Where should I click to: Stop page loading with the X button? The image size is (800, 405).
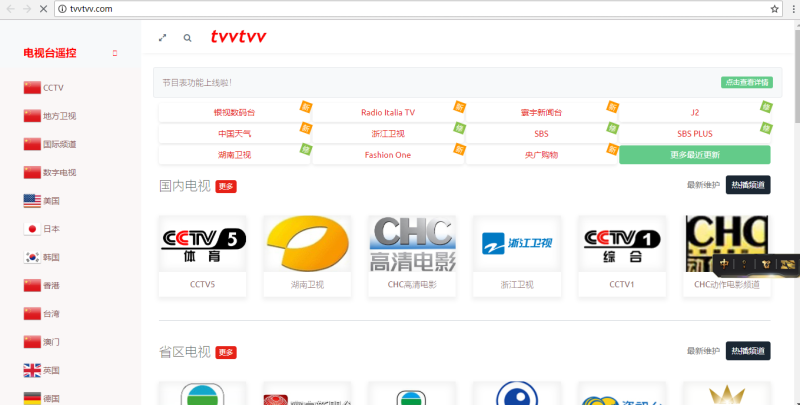pos(40,8)
